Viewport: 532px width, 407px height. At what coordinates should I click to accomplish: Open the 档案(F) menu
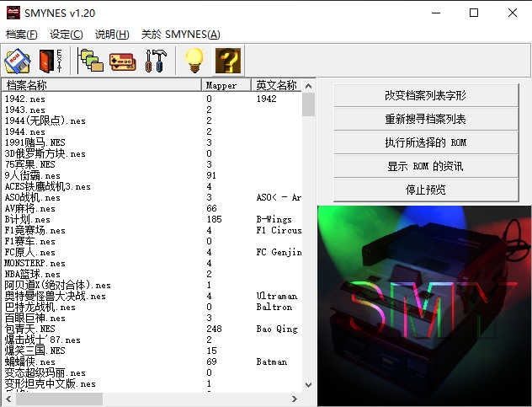[22, 35]
